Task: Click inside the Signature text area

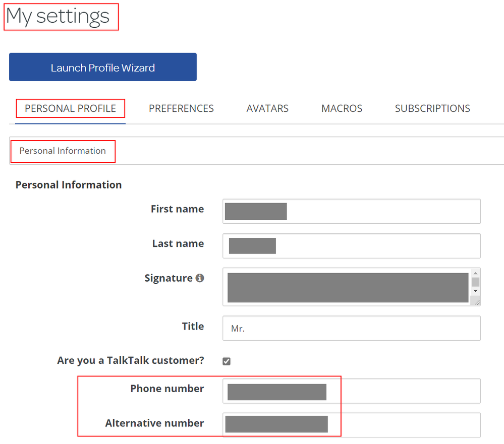Action: (348, 287)
